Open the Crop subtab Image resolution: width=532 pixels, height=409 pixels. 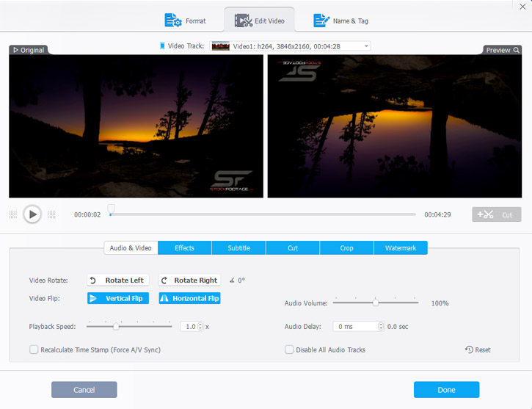pos(347,247)
